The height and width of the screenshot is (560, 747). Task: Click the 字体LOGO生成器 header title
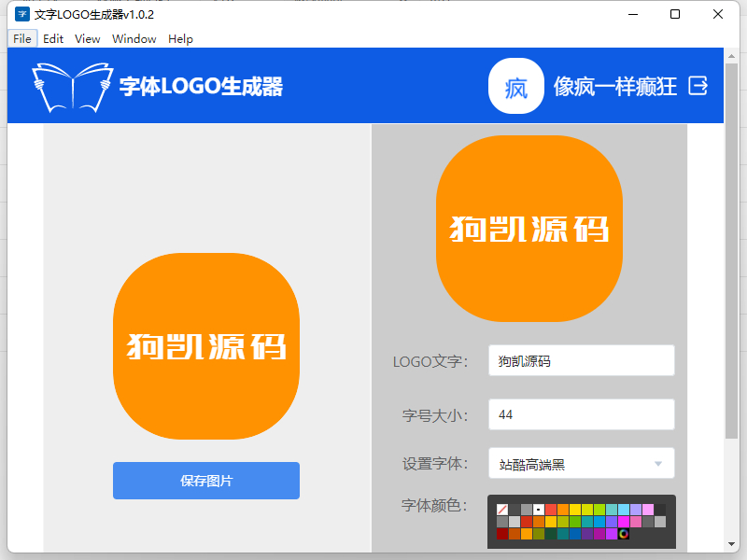pos(201,87)
